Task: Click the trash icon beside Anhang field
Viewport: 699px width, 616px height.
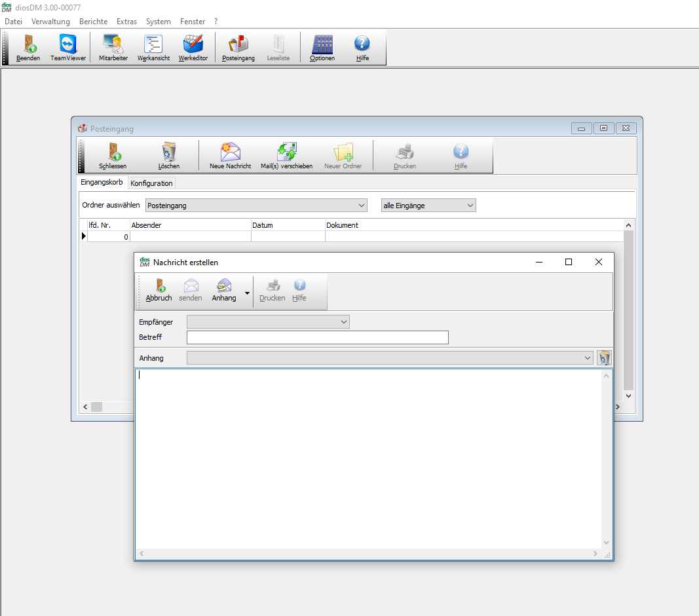Action: [x=604, y=357]
